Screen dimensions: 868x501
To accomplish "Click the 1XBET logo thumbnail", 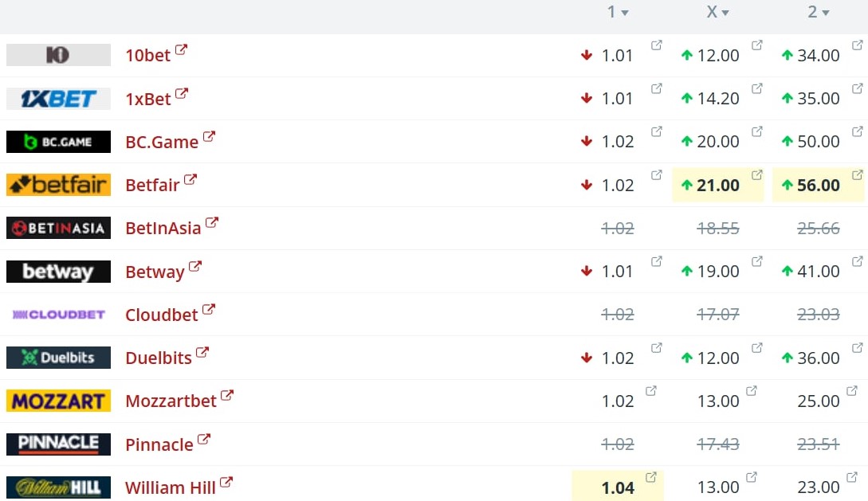I will click(x=59, y=99).
